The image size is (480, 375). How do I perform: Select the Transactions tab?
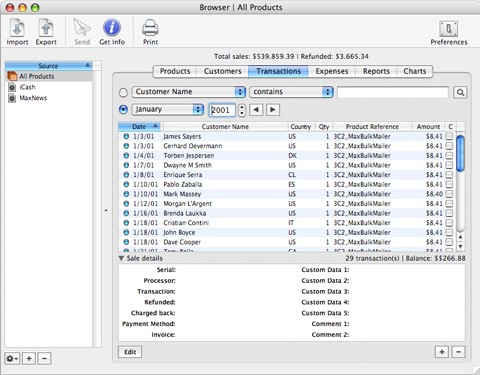pos(278,71)
